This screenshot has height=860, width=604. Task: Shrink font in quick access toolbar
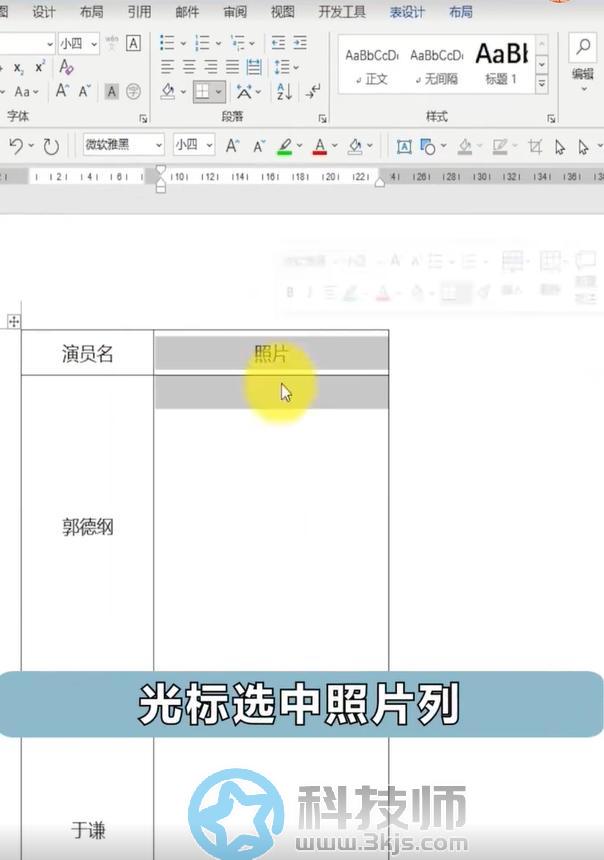[258, 146]
